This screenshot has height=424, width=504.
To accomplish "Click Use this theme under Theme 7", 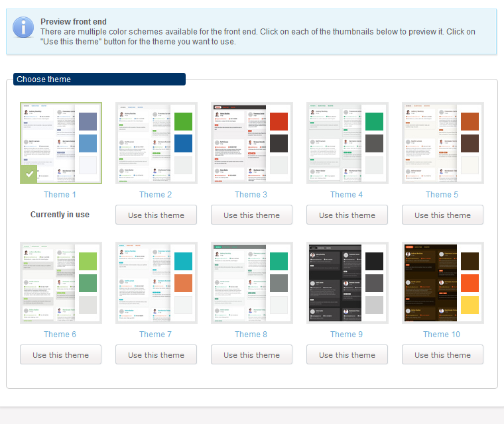I will 157,354.
